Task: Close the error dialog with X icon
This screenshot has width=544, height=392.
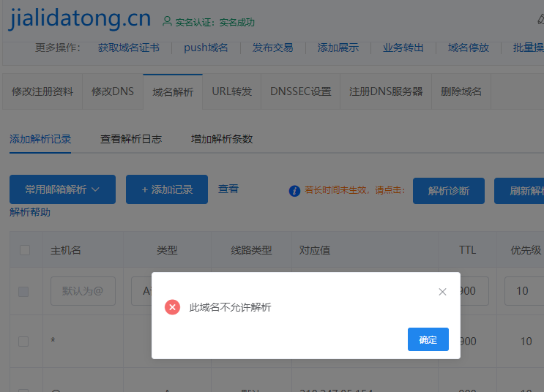Action: 442,292
